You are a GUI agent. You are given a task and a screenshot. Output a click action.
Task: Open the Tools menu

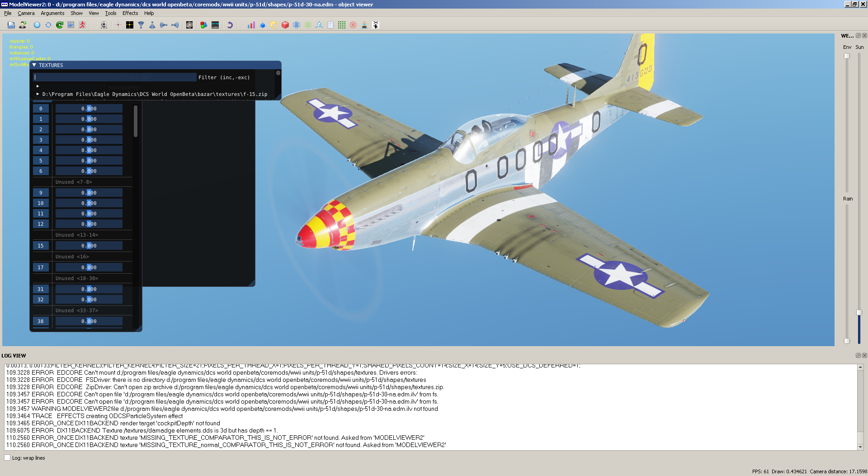click(111, 13)
